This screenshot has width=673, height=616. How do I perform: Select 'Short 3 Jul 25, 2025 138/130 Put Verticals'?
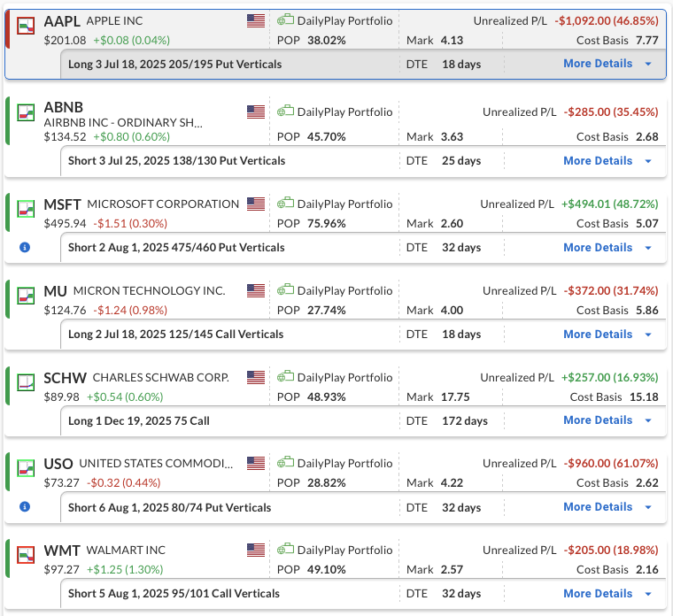click(x=177, y=161)
